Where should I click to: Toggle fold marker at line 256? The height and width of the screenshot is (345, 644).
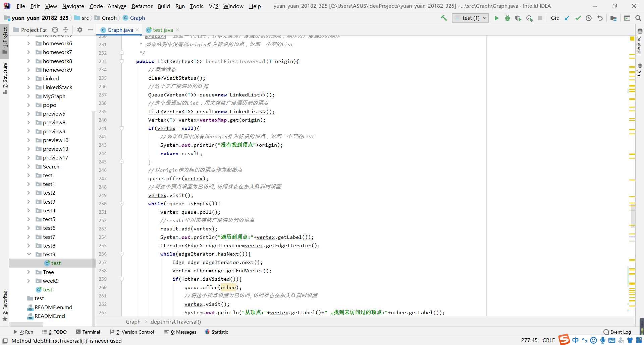tap(122, 254)
